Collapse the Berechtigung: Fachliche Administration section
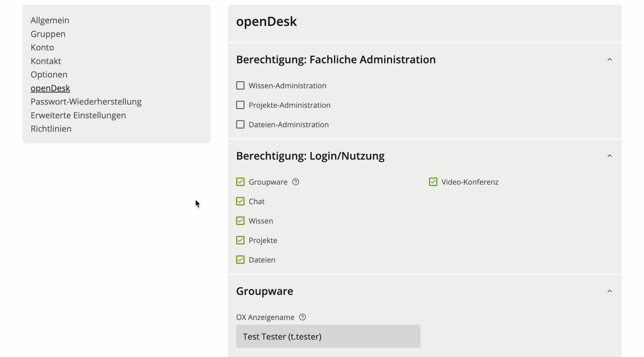The height and width of the screenshot is (357, 644). pyautogui.click(x=610, y=59)
